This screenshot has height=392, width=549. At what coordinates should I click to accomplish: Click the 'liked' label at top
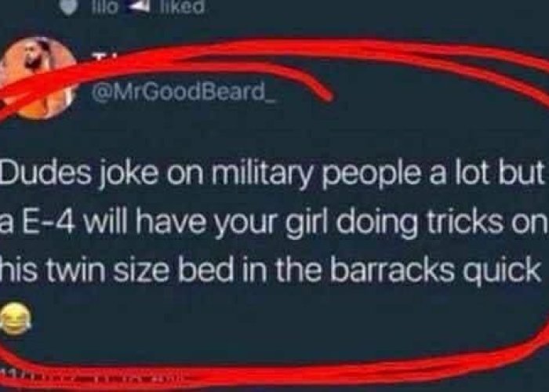[181, 7]
